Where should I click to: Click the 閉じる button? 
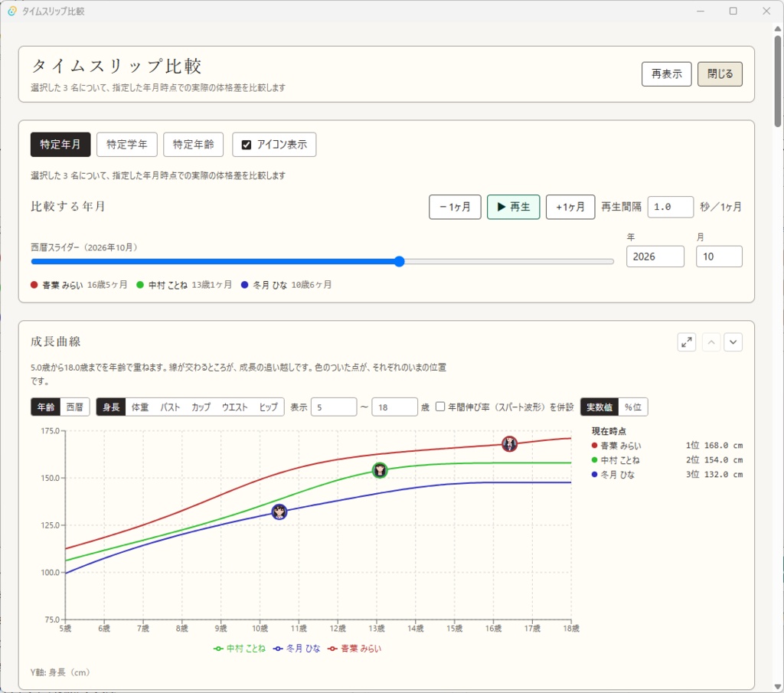pos(720,74)
